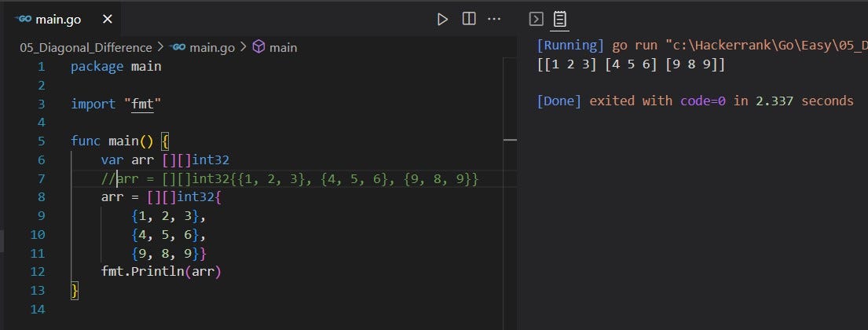The image size is (868, 330).
Task: Click the "{4, 5, 6}," row
Action: pos(168,235)
